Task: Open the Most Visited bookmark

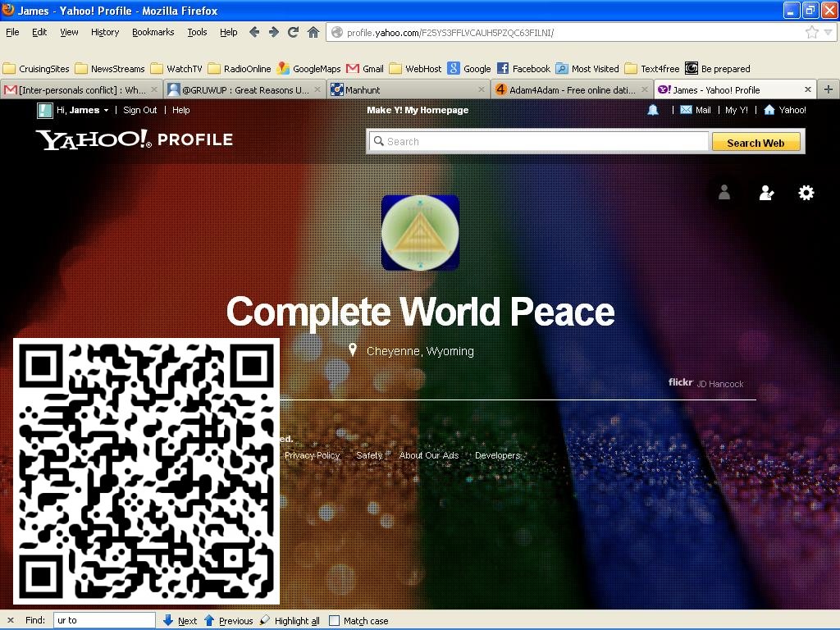Action: click(x=587, y=69)
